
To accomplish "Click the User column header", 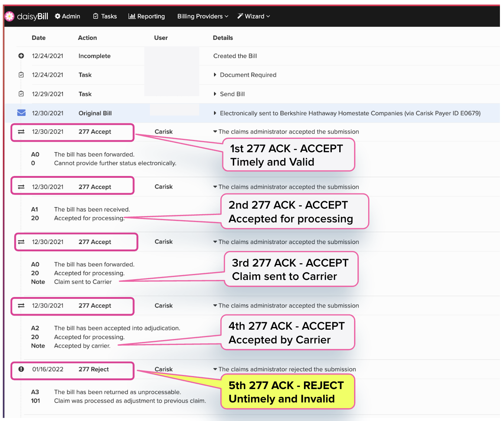I will pos(161,38).
